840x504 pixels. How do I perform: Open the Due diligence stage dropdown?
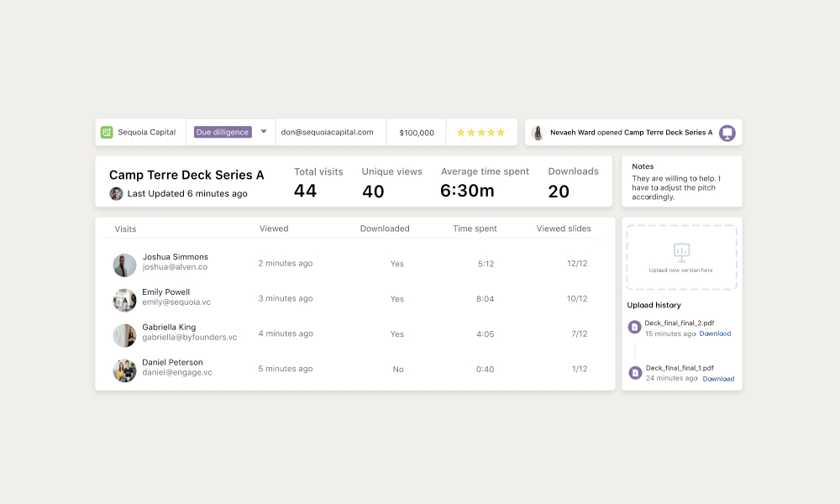click(x=263, y=132)
